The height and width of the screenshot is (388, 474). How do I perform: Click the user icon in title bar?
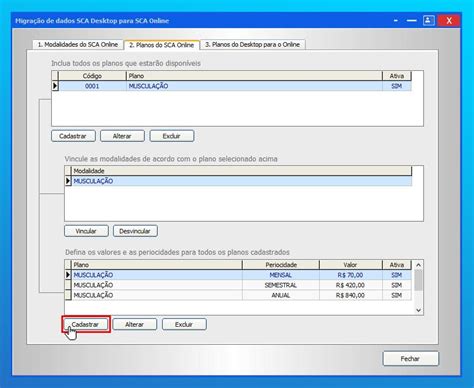tap(429, 21)
